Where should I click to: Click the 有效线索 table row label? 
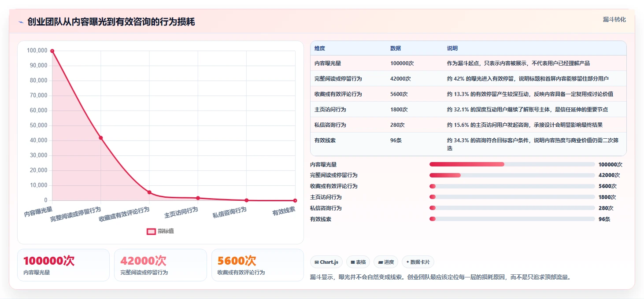coord(325,140)
